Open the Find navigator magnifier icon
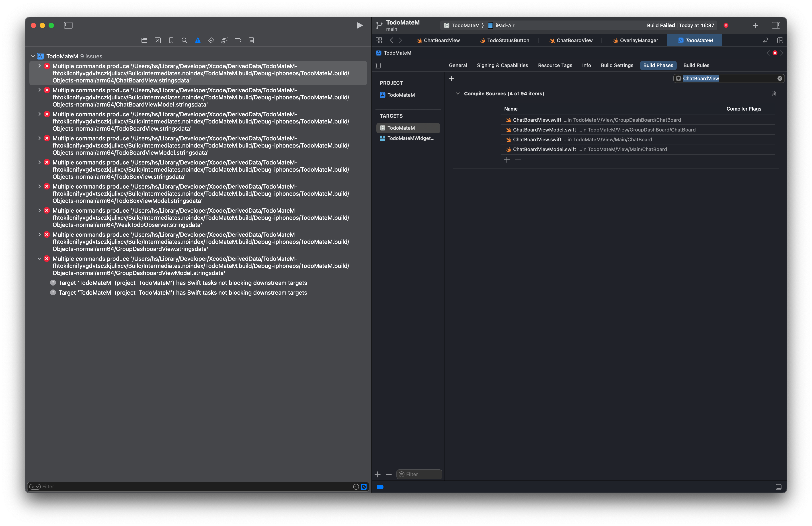The image size is (812, 526). click(184, 40)
